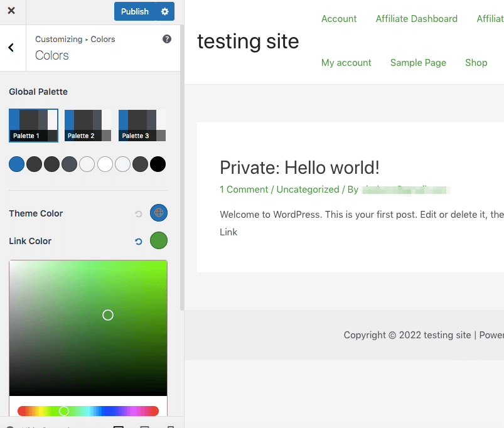Click the green Link Color swatch
This screenshot has width=504, height=428.
click(158, 240)
